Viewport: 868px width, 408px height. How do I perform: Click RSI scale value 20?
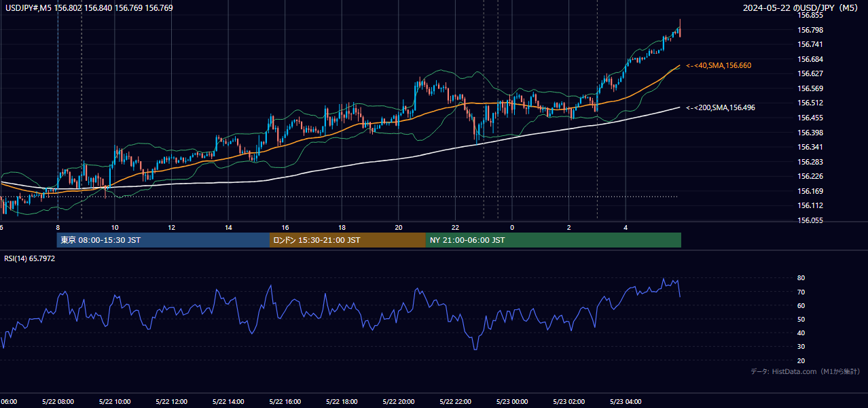tap(801, 360)
